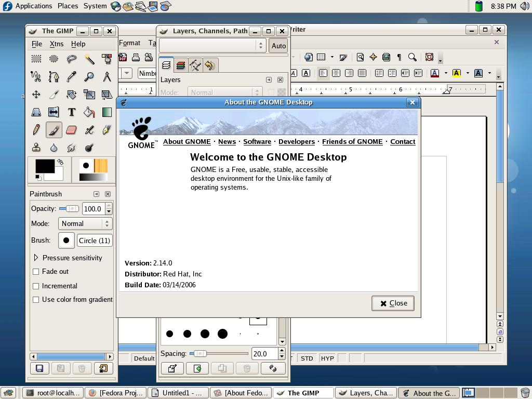Screen dimensions: 532x399
Task: Close the About GNOME dialog with Close button
Action: pos(393,303)
